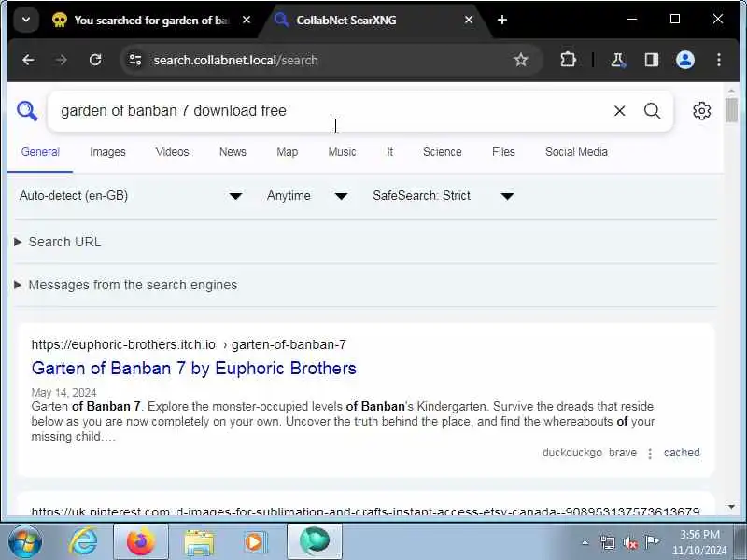
Task: Open the Auto-detect (en-GB) language dropdown
Action: coord(131,196)
